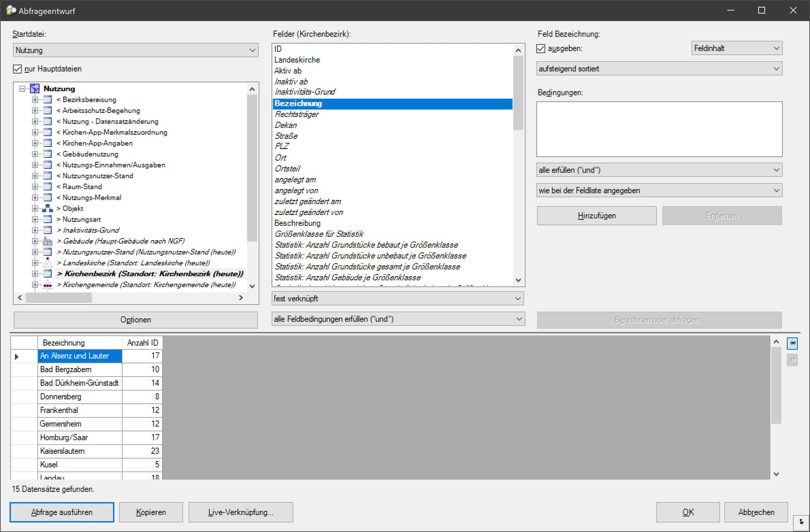Viewport: 810px width, 532px height.
Task: Select the 'Nutzungsart' tree item
Action: [x=79, y=219]
